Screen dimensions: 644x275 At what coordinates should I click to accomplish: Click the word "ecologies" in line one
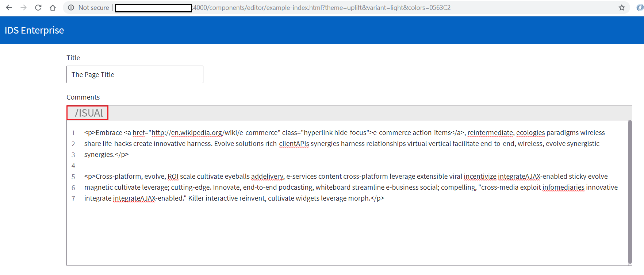pyautogui.click(x=530, y=133)
